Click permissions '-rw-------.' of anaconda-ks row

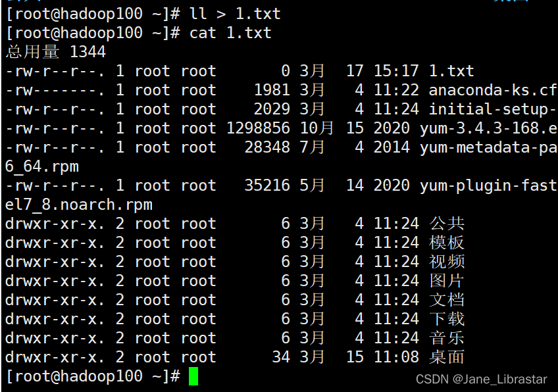pyautogui.click(x=55, y=90)
